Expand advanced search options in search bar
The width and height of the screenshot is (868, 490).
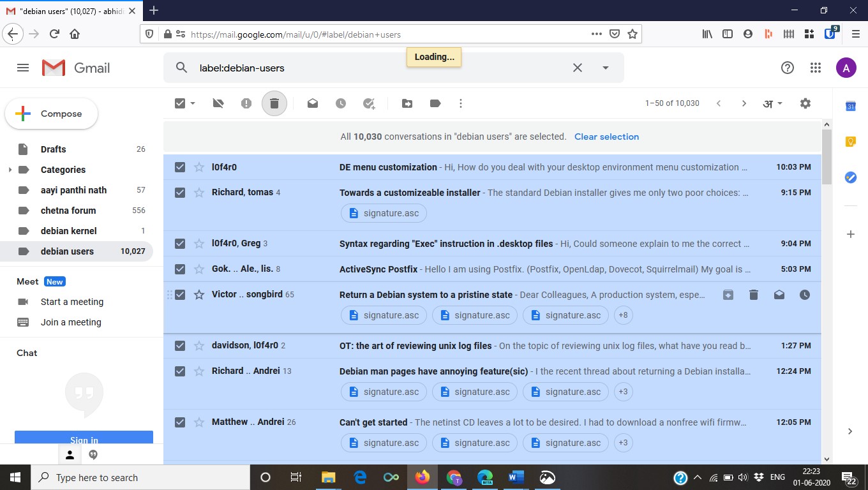(606, 68)
